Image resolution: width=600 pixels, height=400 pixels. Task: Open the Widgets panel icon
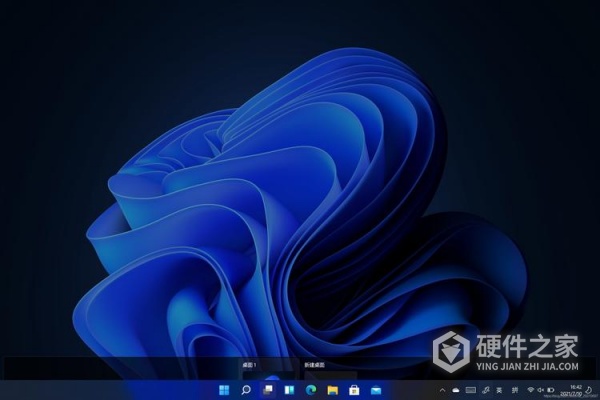pos(289,390)
